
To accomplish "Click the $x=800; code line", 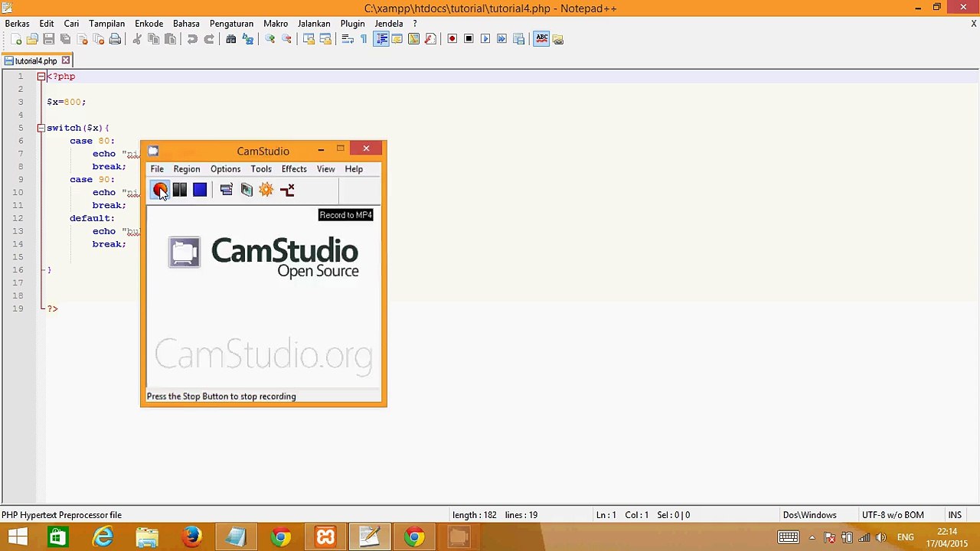I will [x=67, y=102].
